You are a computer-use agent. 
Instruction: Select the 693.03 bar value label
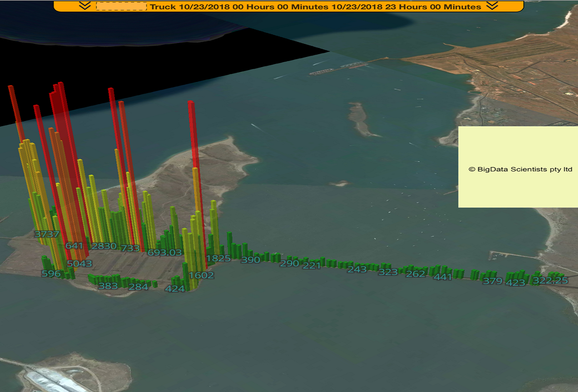tap(165, 252)
